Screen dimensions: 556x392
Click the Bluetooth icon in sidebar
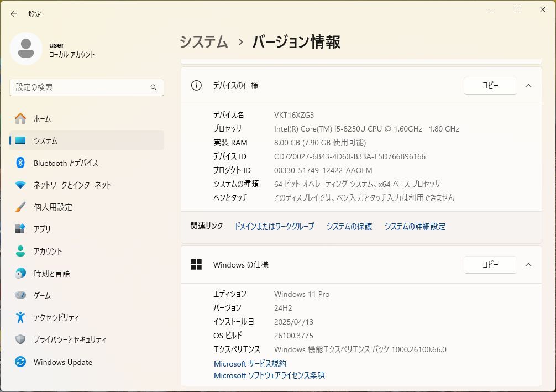(20, 163)
